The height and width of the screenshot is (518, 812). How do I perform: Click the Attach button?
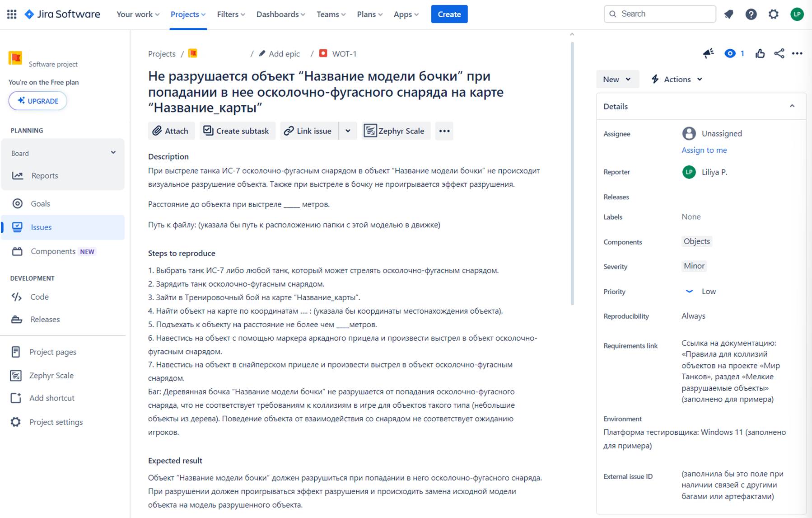pyautogui.click(x=171, y=131)
